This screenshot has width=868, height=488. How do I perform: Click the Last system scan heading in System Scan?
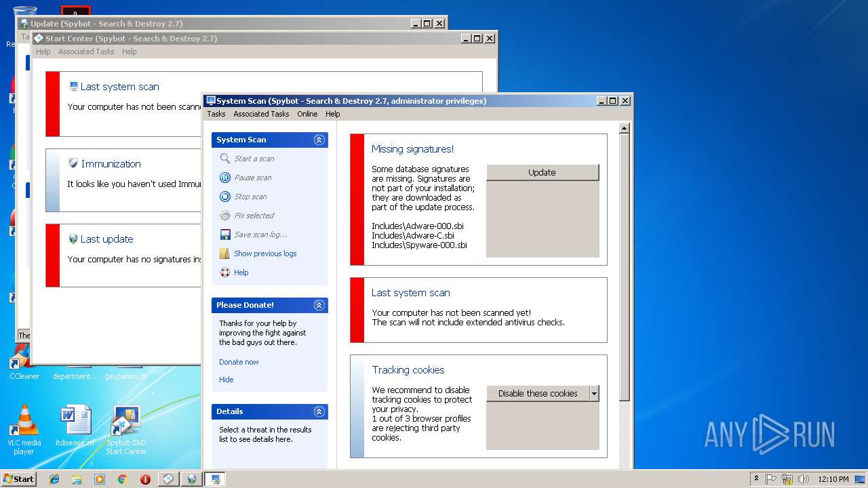click(411, 293)
